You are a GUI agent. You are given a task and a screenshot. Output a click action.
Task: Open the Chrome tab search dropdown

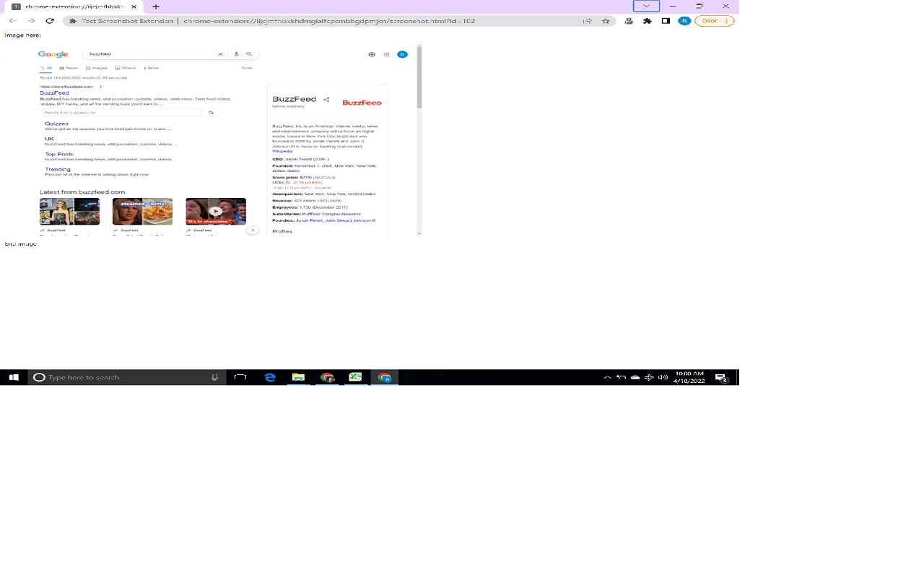click(646, 6)
